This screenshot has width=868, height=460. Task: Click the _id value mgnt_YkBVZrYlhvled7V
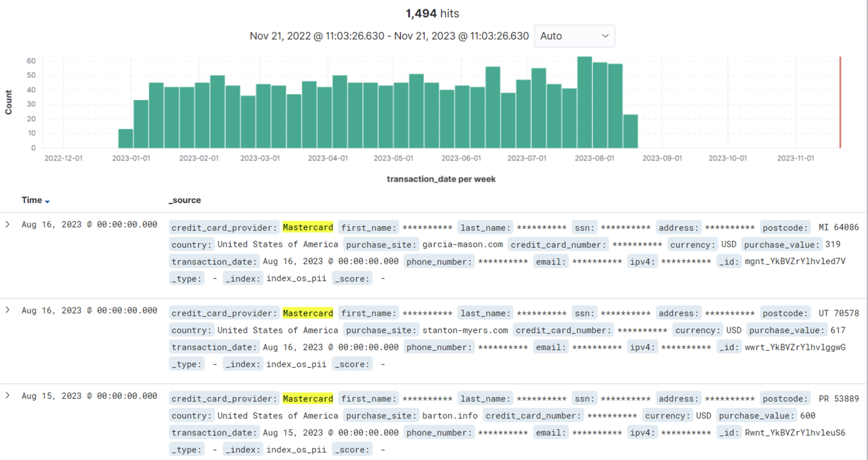pyautogui.click(x=795, y=261)
